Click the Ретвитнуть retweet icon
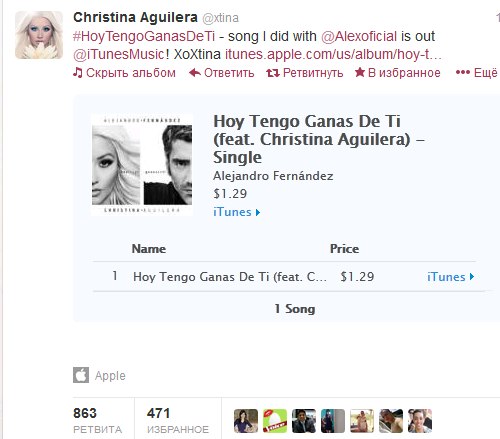 pyautogui.click(x=273, y=73)
